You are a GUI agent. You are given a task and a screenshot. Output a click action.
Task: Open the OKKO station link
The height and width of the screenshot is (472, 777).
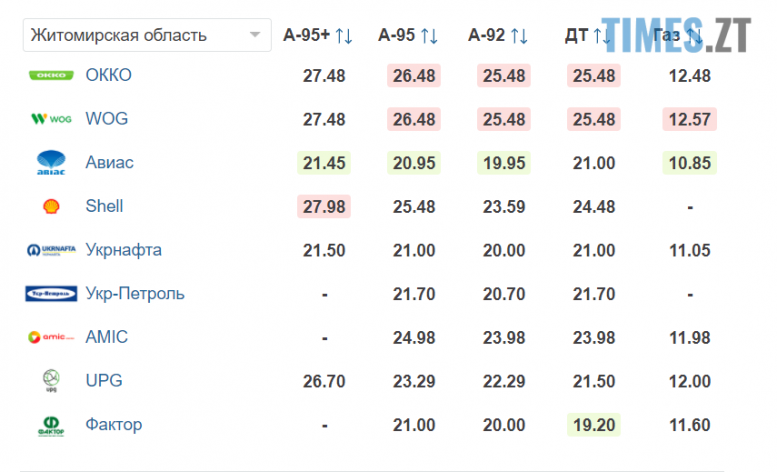[x=108, y=75]
